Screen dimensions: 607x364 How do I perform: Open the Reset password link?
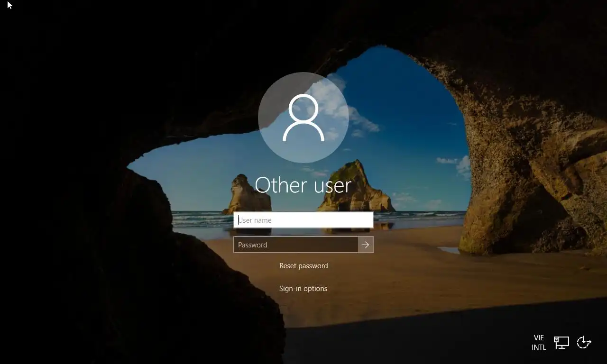click(x=303, y=266)
